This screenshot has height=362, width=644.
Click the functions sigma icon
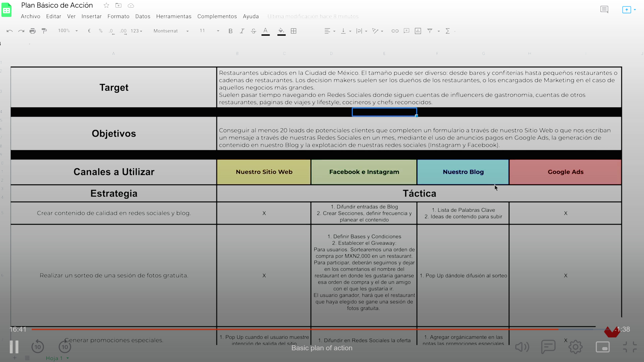(x=447, y=31)
